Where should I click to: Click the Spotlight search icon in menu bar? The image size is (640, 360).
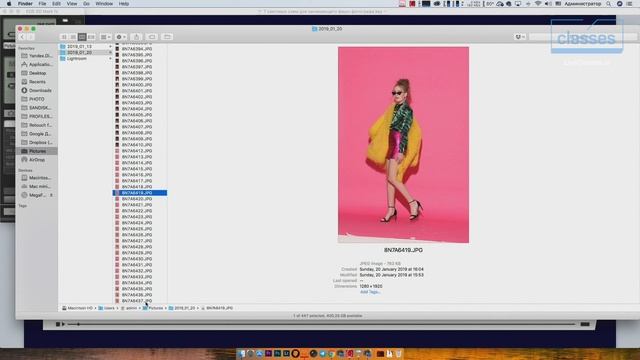pos(609,4)
